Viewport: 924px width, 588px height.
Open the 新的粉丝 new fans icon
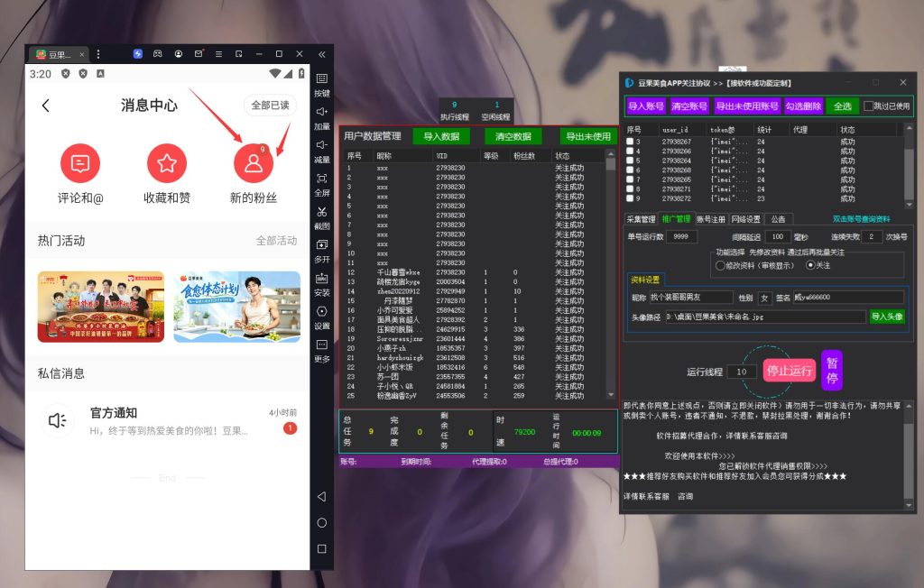click(254, 163)
